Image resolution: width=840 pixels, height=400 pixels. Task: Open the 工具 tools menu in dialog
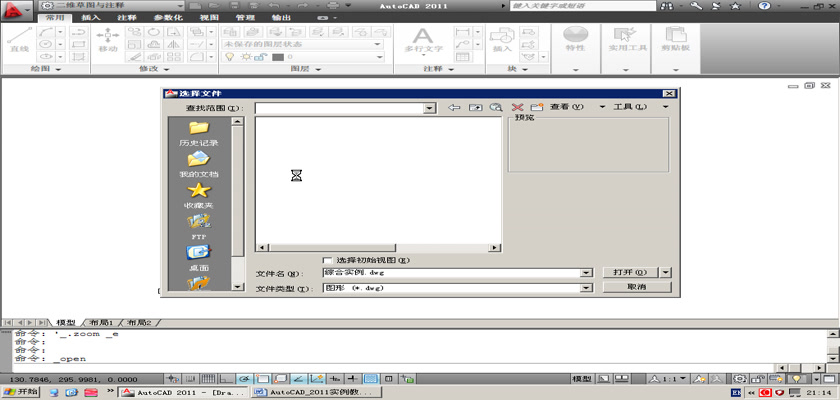point(630,107)
